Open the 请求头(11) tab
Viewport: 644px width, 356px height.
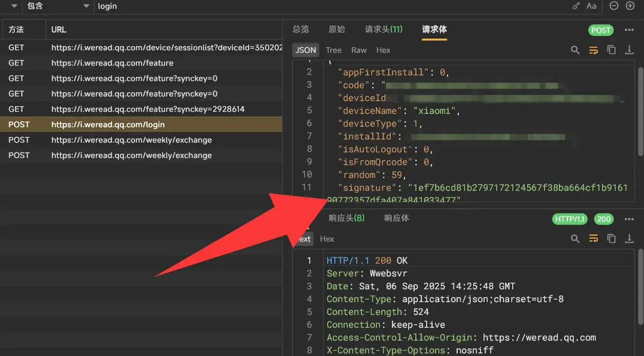point(384,29)
